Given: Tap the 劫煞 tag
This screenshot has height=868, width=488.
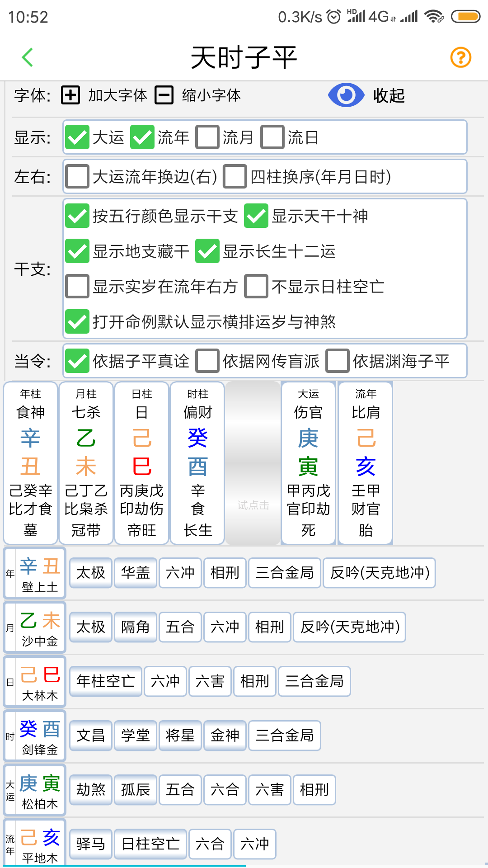Looking at the screenshot, I should coord(91,790).
